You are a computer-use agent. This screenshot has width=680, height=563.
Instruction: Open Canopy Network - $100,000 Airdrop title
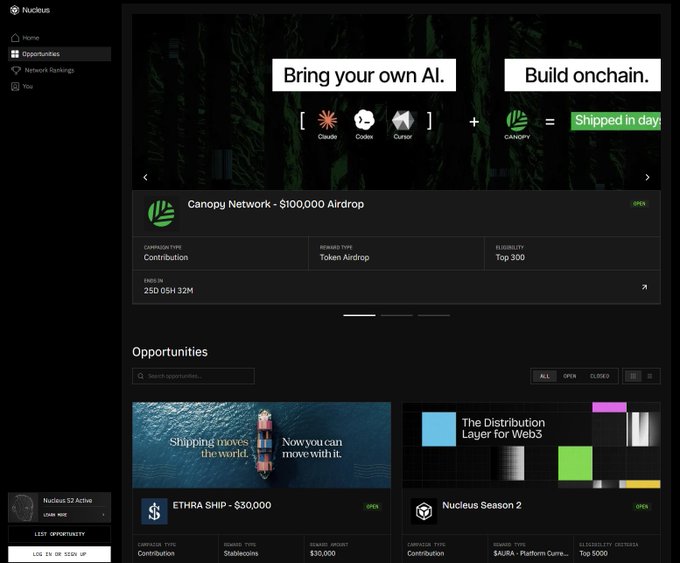point(275,204)
